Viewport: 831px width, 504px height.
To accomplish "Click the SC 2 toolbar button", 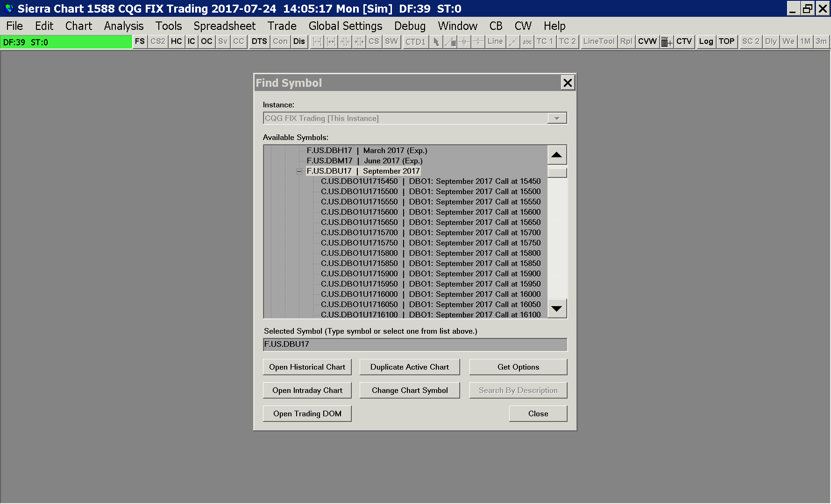I will pyautogui.click(x=751, y=42).
